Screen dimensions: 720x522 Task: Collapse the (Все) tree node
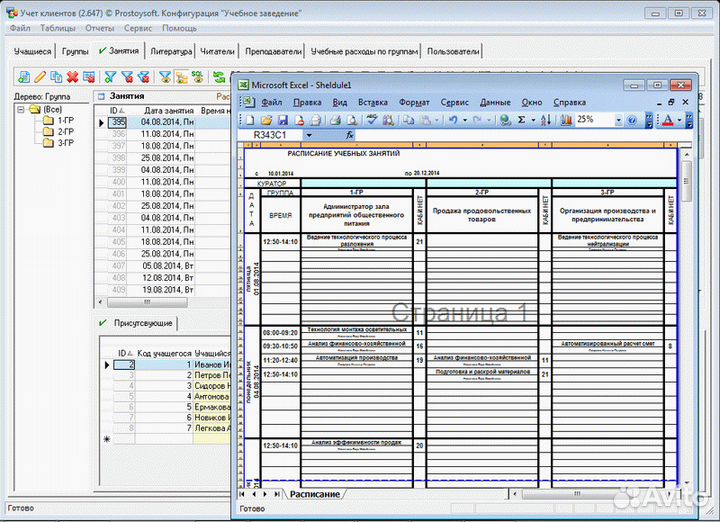tap(22, 109)
